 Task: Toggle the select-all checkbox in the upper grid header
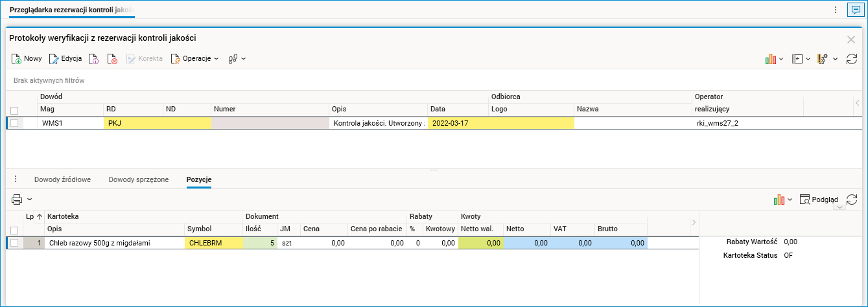[x=14, y=109]
